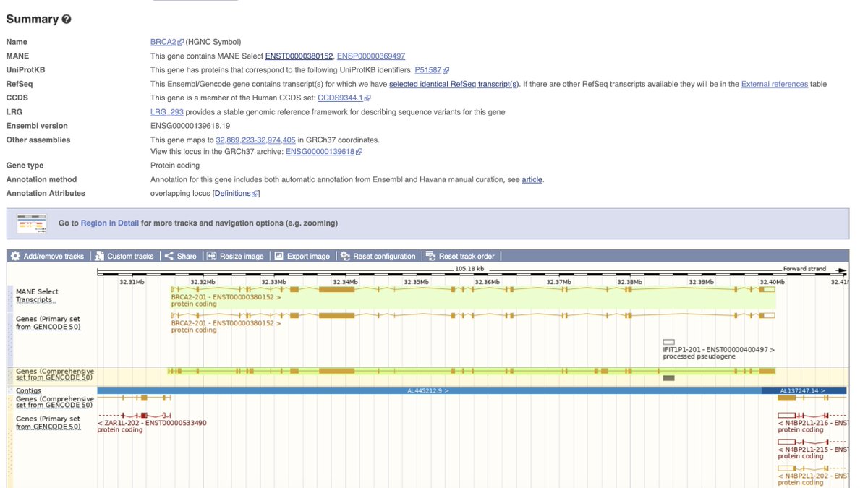The image size is (868, 488).
Task: Click the 32.34Mb position on the ruler
Action: pos(344,282)
